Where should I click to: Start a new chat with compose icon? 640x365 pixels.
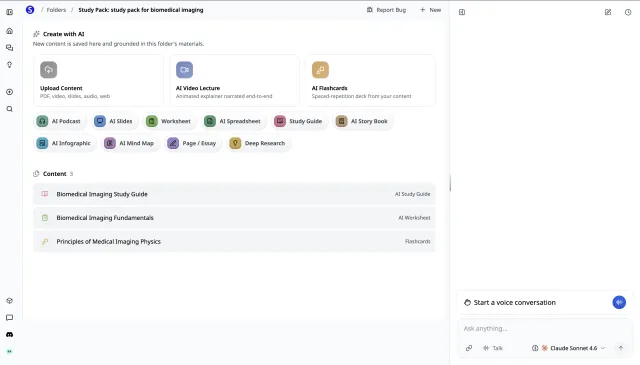[608, 12]
